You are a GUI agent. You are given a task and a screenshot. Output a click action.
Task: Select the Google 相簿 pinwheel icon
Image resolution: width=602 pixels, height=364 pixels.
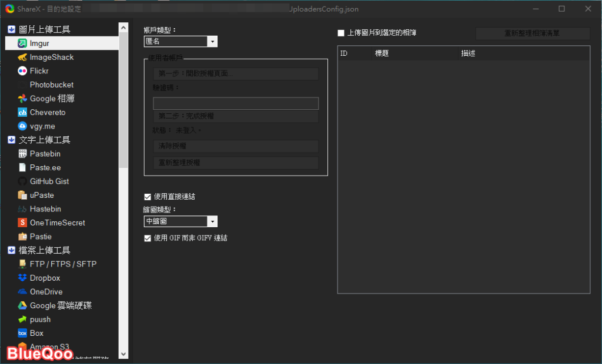[x=22, y=99]
